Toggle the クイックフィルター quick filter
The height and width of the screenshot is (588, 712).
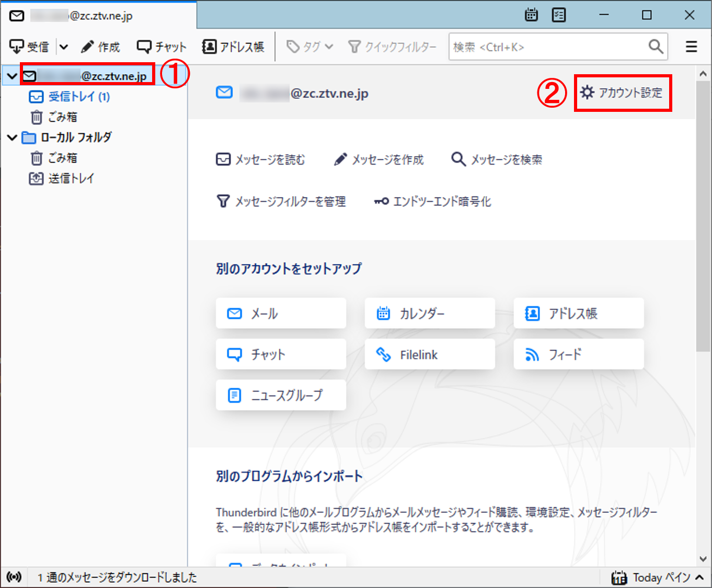pos(392,47)
